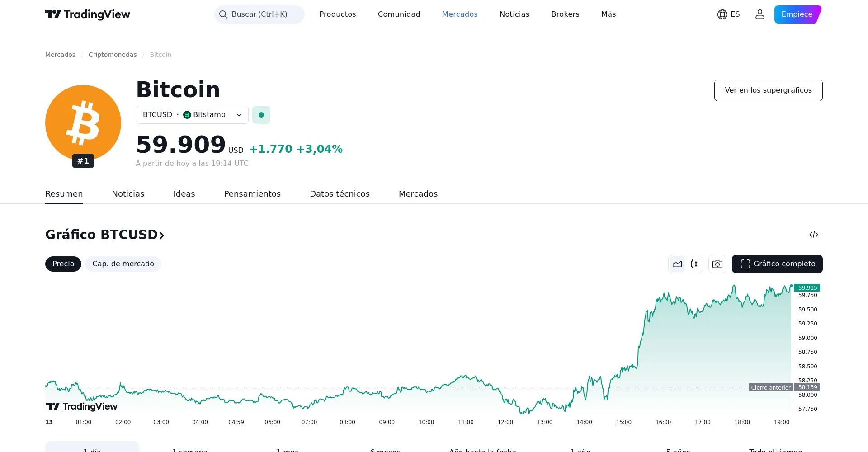The height and width of the screenshot is (452, 868).
Task: Click the 12:00 time axis label
Action: point(505,422)
